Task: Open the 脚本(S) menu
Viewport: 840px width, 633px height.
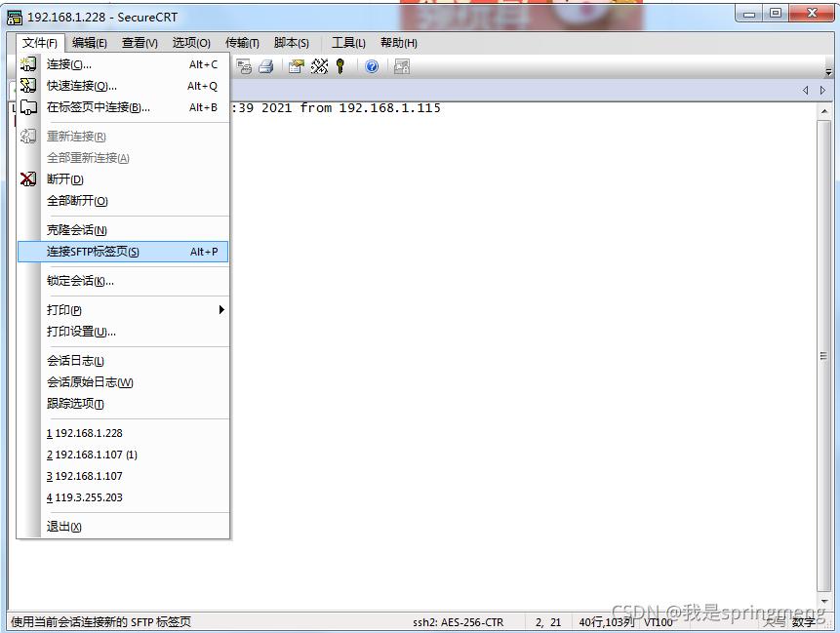Action: (x=292, y=43)
